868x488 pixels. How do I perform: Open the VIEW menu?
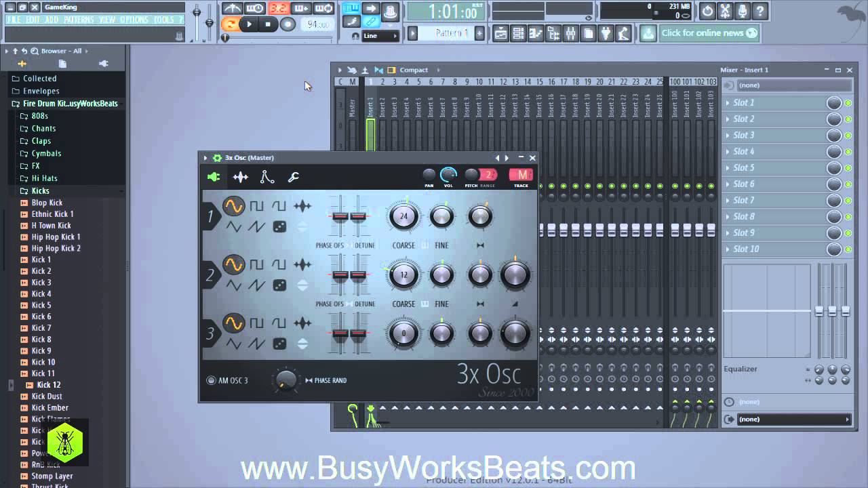click(x=107, y=20)
